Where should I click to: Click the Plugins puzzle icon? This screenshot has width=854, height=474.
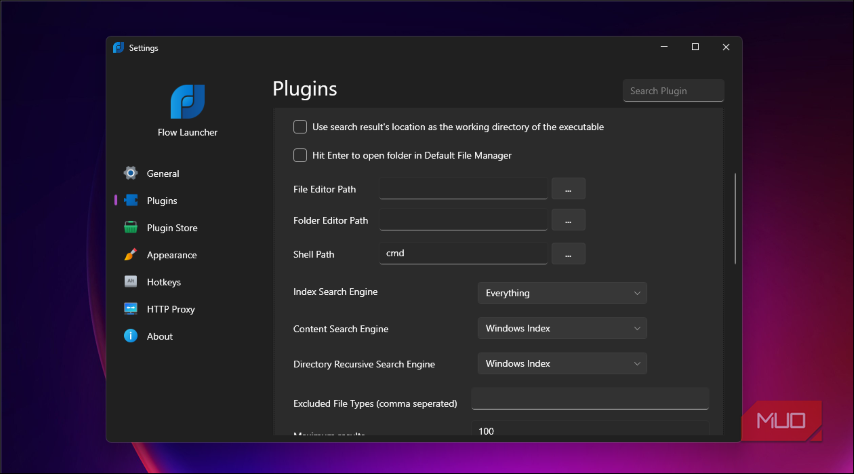click(x=131, y=200)
